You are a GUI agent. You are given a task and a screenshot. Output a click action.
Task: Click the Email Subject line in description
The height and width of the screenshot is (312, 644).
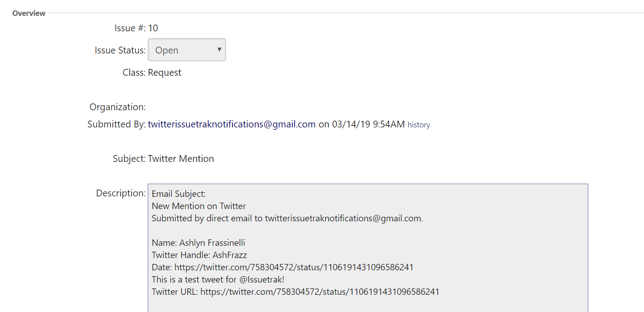pyautogui.click(x=179, y=194)
